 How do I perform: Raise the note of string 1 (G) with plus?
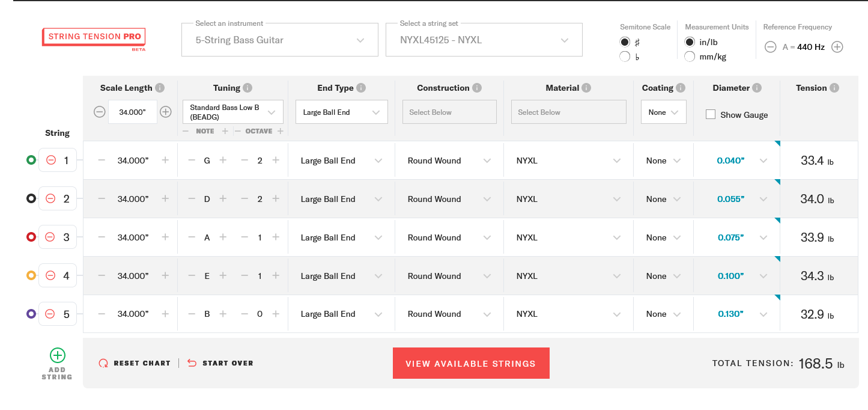pos(223,161)
